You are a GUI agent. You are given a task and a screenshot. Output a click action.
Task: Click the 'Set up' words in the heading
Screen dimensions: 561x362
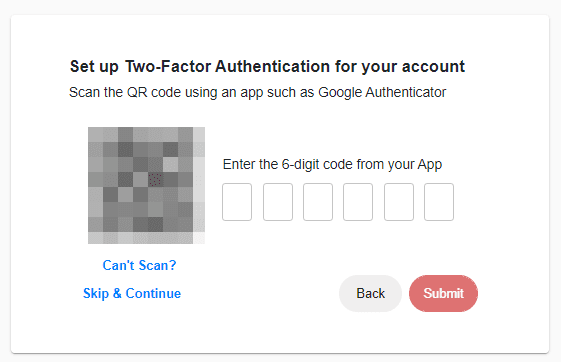(94, 67)
